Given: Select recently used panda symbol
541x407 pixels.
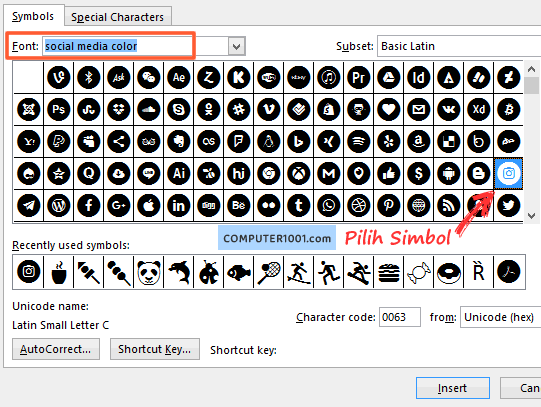Looking at the screenshot, I should [149, 272].
